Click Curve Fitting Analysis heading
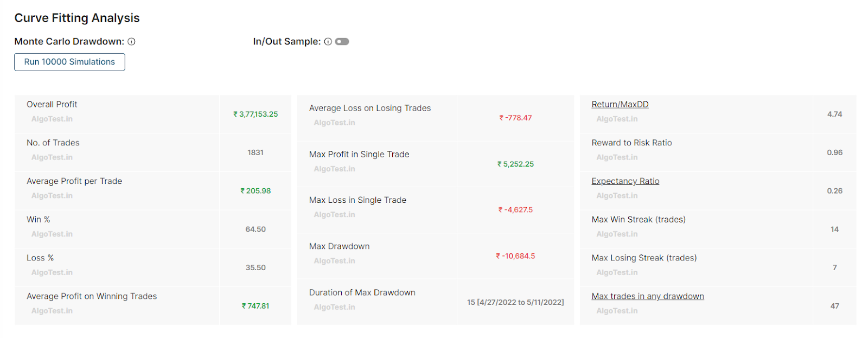 pyautogui.click(x=77, y=18)
